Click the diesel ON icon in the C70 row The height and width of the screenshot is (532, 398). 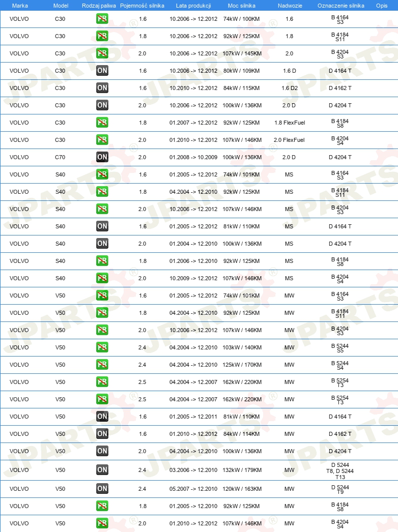[x=102, y=157]
